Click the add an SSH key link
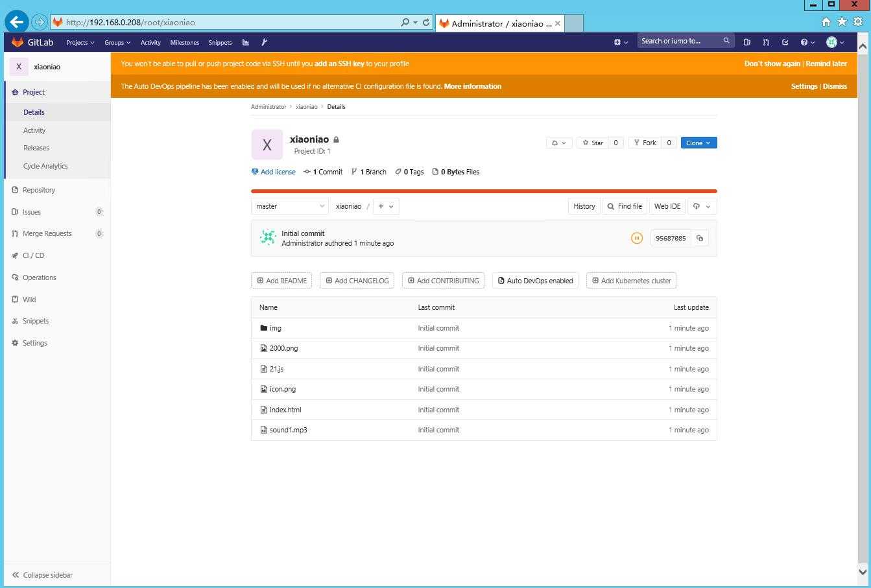Viewport: 871px width, 588px height. point(339,64)
